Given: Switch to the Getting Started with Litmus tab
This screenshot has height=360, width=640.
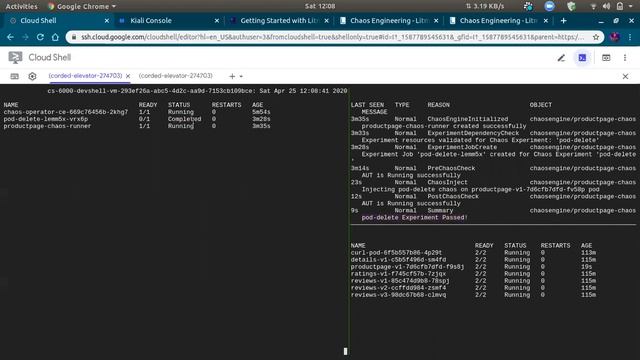Looking at the screenshot, I should [278, 20].
